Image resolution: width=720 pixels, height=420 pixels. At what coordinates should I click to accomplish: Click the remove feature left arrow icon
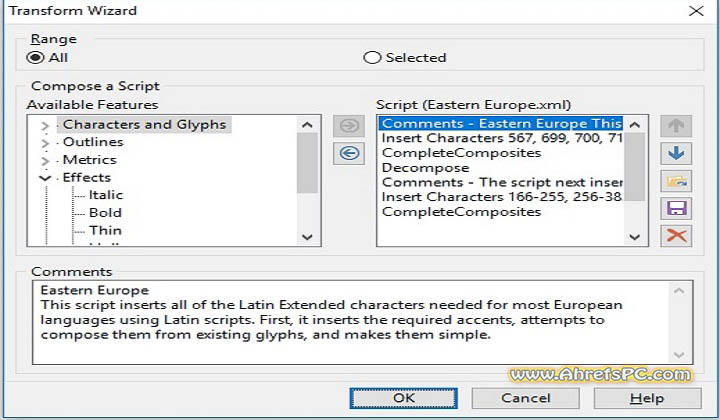(x=349, y=153)
